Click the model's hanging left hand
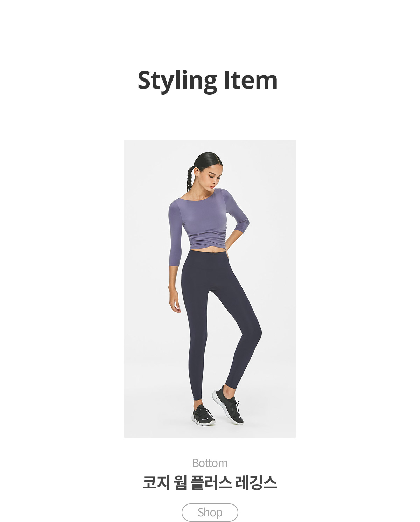The image size is (420, 522). point(175,300)
